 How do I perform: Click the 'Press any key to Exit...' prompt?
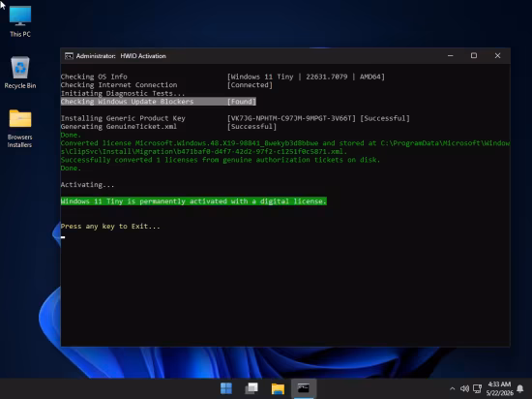click(x=110, y=227)
